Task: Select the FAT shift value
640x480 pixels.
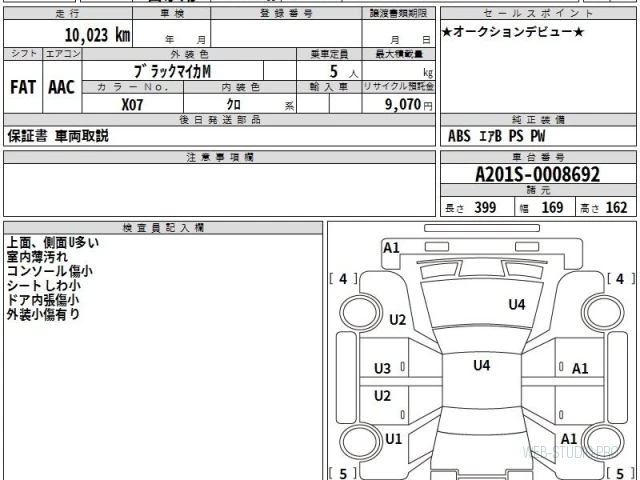Action: pos(23,87)
